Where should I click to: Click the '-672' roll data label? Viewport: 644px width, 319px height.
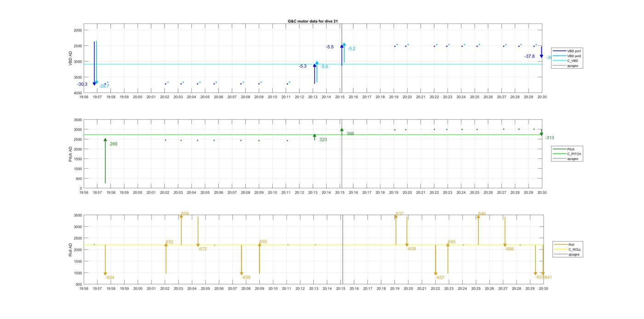click(202, 249)
